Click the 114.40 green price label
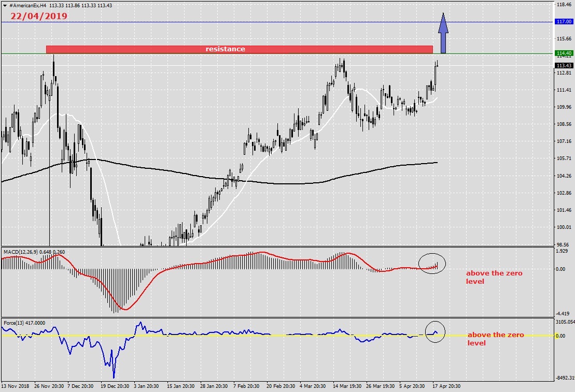Viewport: 575px width, 392px height. (564, 53)
